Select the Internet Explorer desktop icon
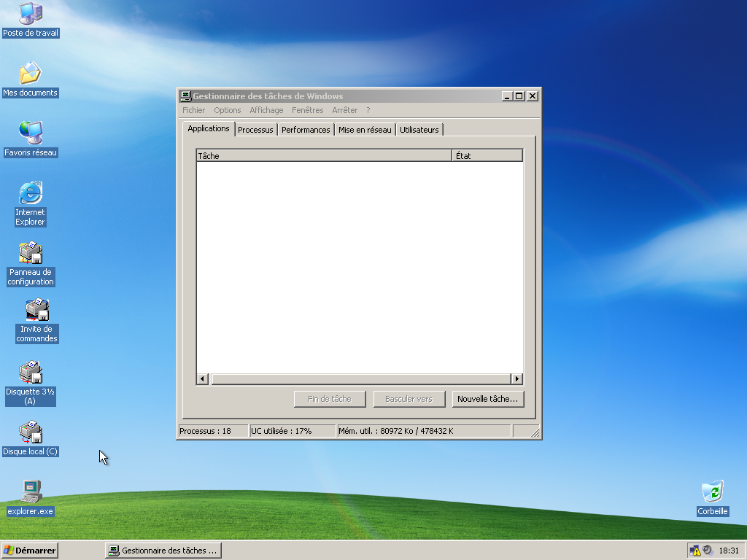This screenshot has height=560, width=747. tap(31, 193)
